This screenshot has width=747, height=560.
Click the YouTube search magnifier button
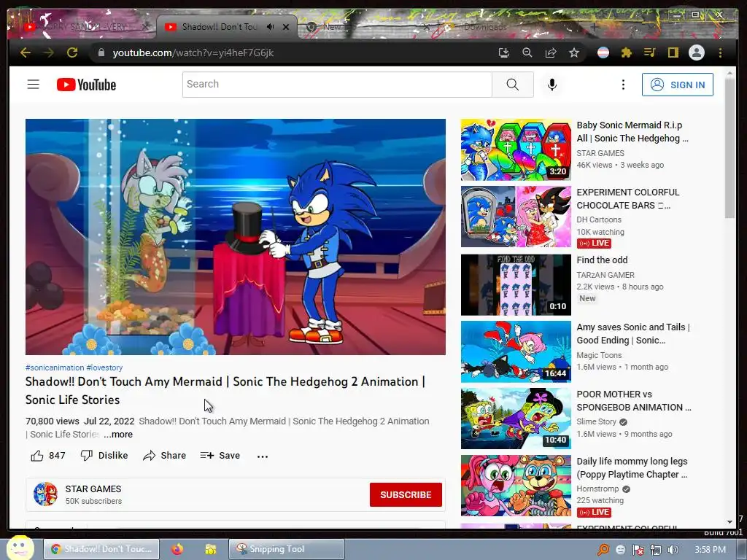[x=513, y=85]
